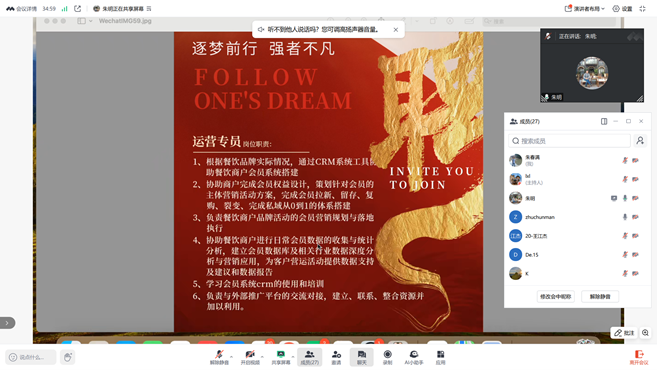
Task: Open share options arrow beside 共享屏幕
Action: click(293, 357)
